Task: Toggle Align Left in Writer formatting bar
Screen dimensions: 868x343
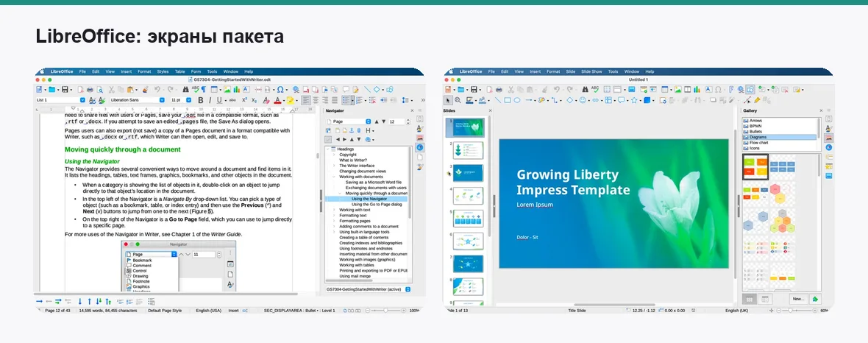Action: (x=306, y=100)
